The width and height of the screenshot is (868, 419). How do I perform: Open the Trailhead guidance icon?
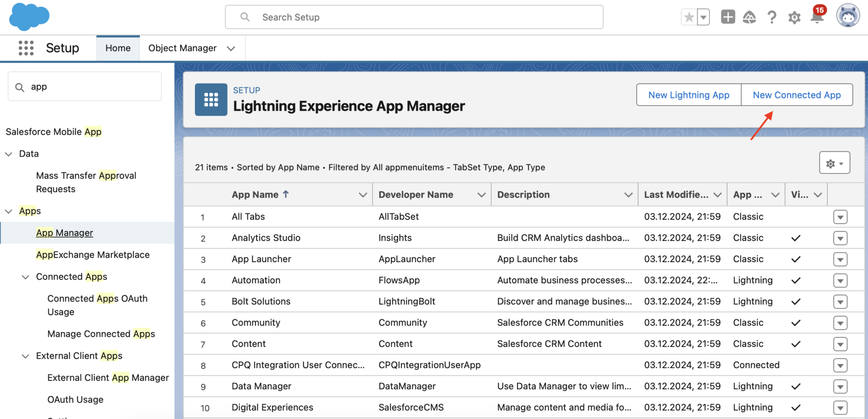pyautogui.click(x=749, y=17)
